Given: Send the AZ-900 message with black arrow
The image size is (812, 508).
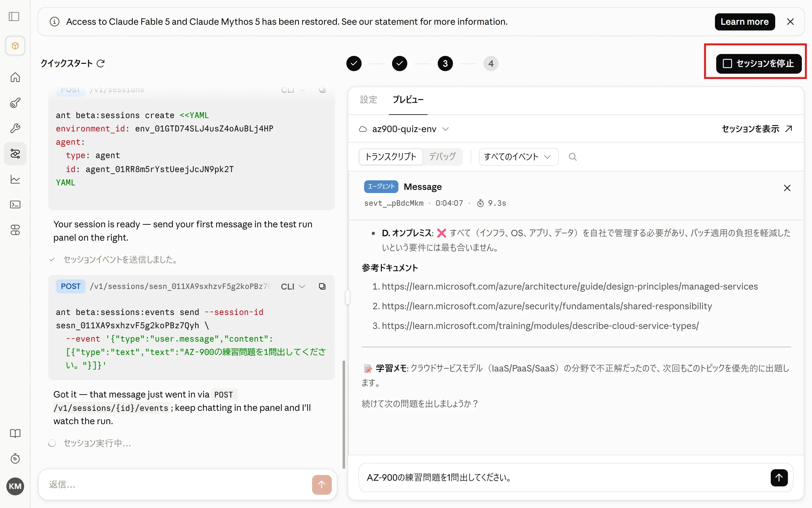Looking at the screenshot, I should (779, 478).
